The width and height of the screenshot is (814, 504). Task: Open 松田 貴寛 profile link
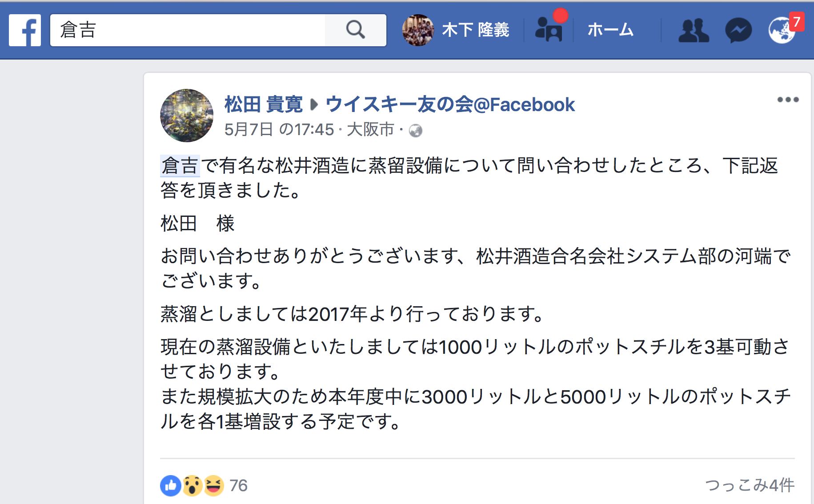pyautogui.click(x=264, y=105)
